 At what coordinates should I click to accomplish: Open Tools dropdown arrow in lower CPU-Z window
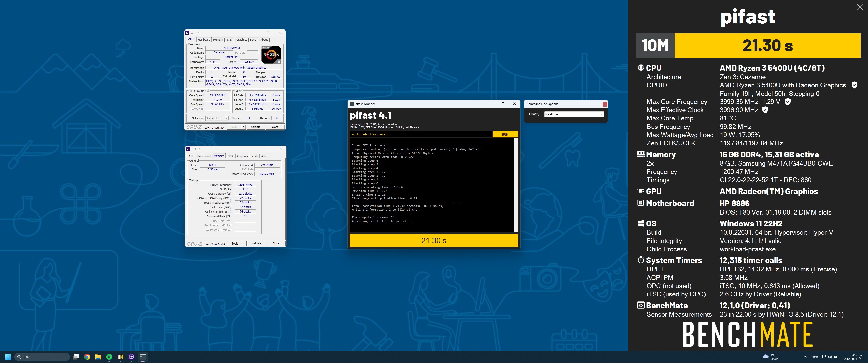point(244,243)
